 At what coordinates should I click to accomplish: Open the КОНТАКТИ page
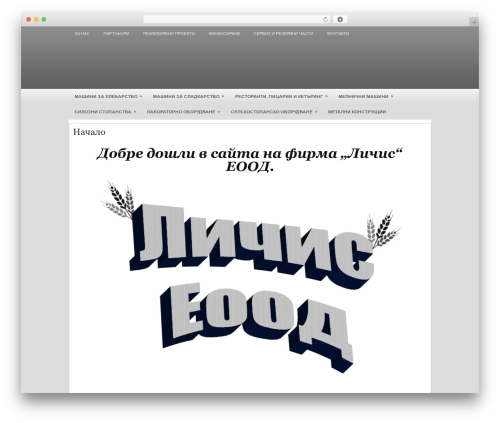[x=338, y=34]
